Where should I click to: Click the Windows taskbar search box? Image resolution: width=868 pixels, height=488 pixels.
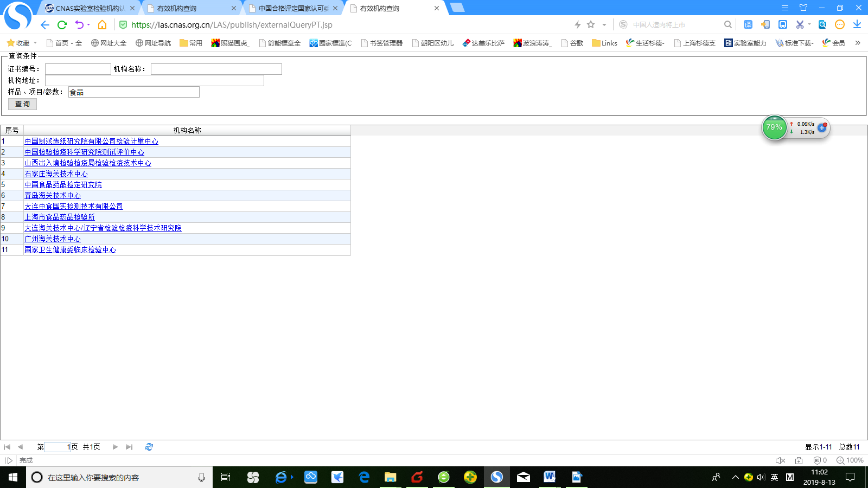click(119, 477)
